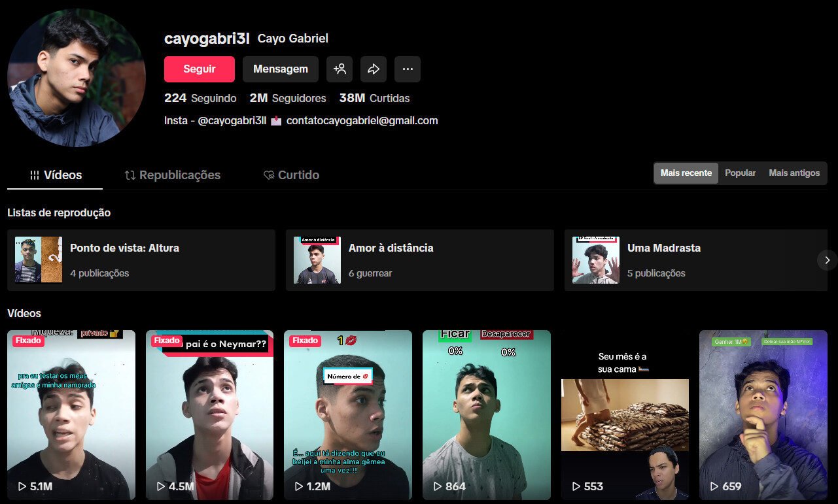Sort videos by Mais antigos
This screenshot has width=838, height=504.
(x=794, y=173)
